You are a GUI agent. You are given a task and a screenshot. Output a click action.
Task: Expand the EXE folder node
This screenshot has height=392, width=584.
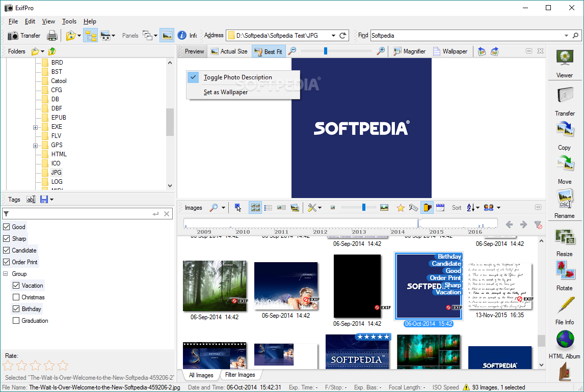click(35, 127)
